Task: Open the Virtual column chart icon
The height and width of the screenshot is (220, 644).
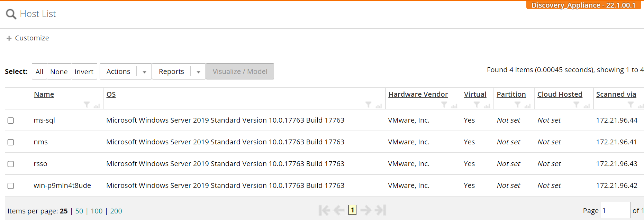Action: [487, 106]
